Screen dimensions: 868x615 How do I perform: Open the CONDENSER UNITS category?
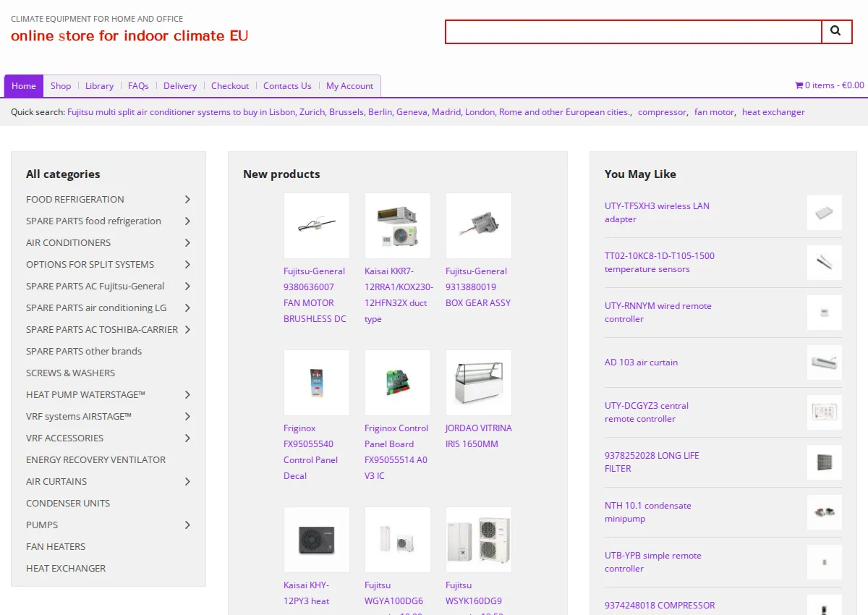click(68, 503)
